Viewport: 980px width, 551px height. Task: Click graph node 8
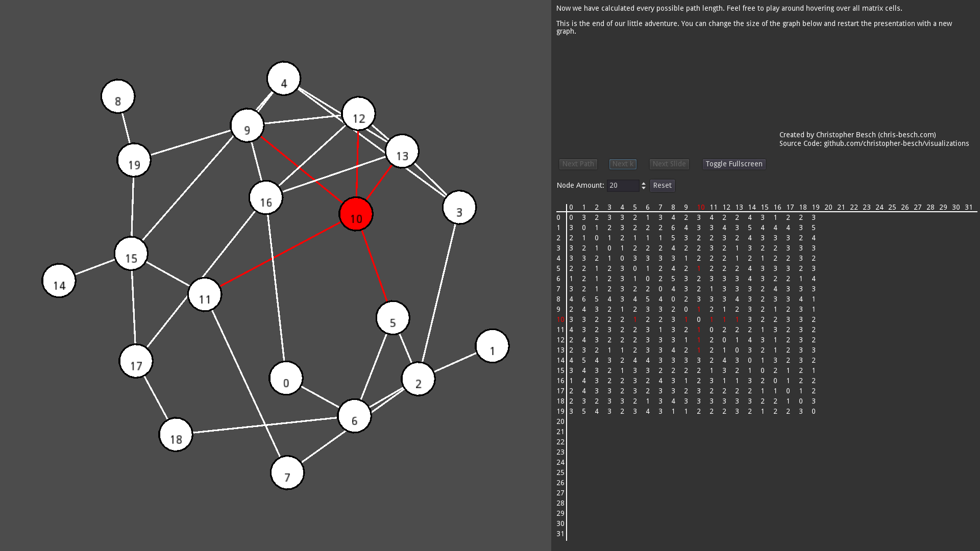pyautogui.click(x=118, y=96)
